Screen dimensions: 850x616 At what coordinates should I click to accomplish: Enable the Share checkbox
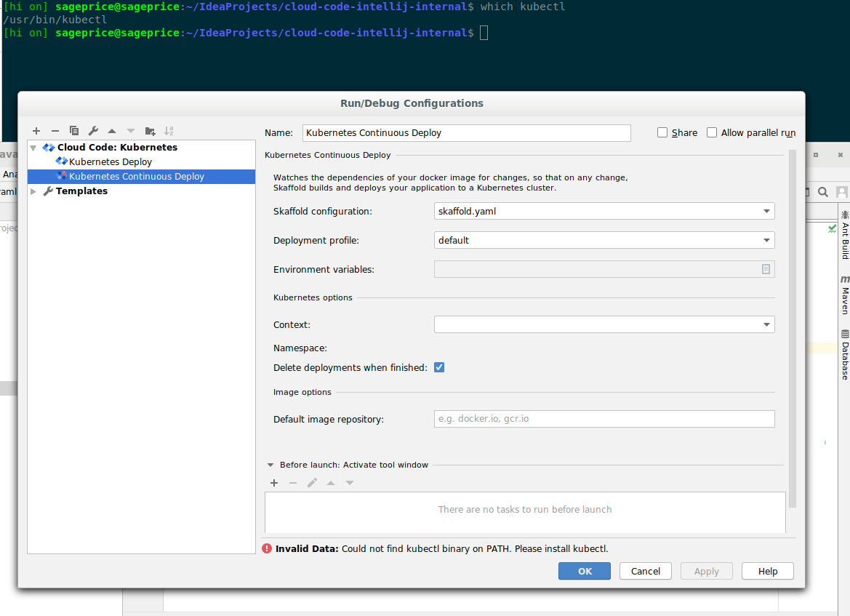pyautogui.click(x=662, y=132)
